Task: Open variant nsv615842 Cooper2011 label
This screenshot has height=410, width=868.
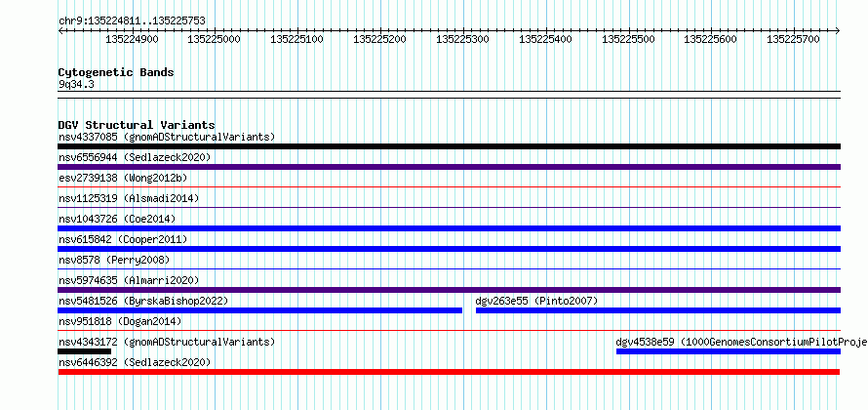Action: pyautogui.click(x=123, y=239)
